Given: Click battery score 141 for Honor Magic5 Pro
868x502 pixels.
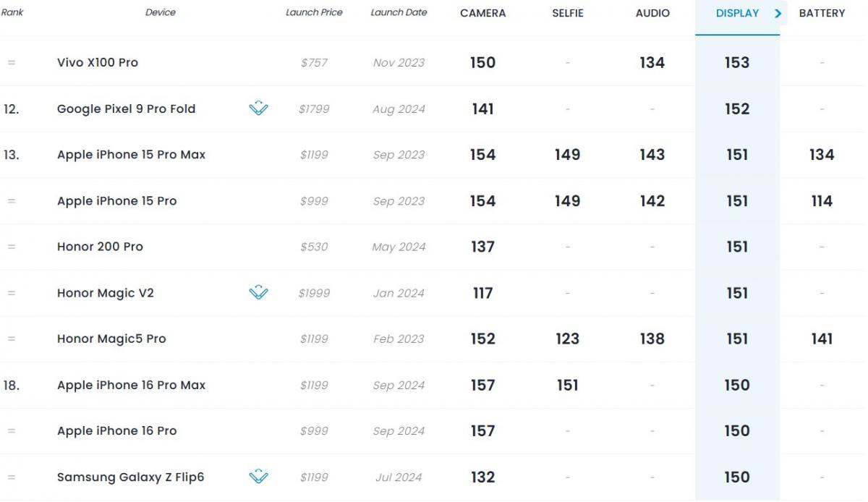Looking at the screenshot, I should click(822, 339).
